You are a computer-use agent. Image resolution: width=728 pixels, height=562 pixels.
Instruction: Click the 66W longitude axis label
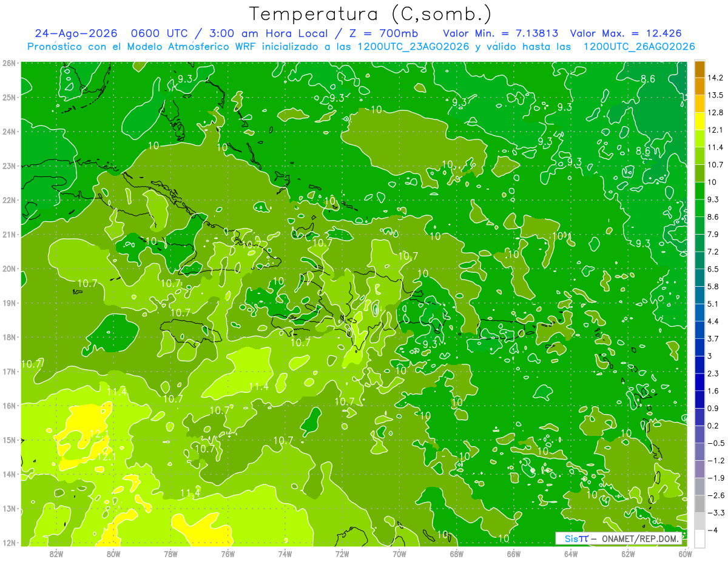[x=513, y=554]
